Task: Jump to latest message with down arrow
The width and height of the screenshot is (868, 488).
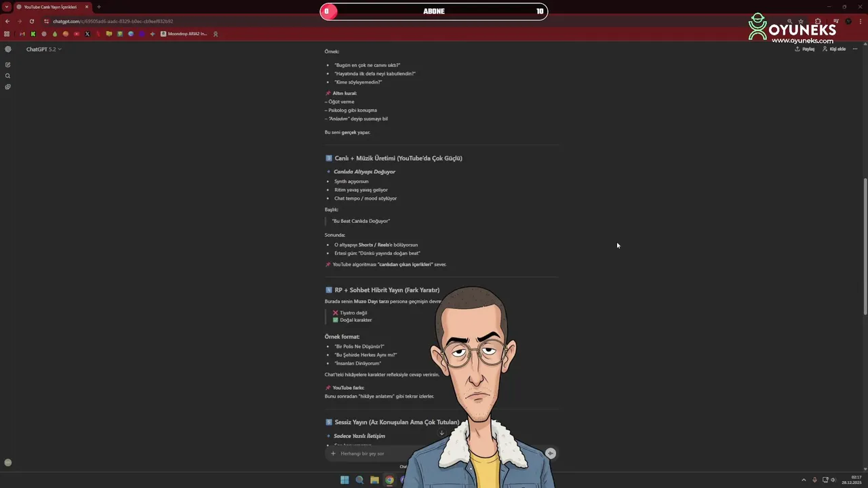Action: (441, 433)
